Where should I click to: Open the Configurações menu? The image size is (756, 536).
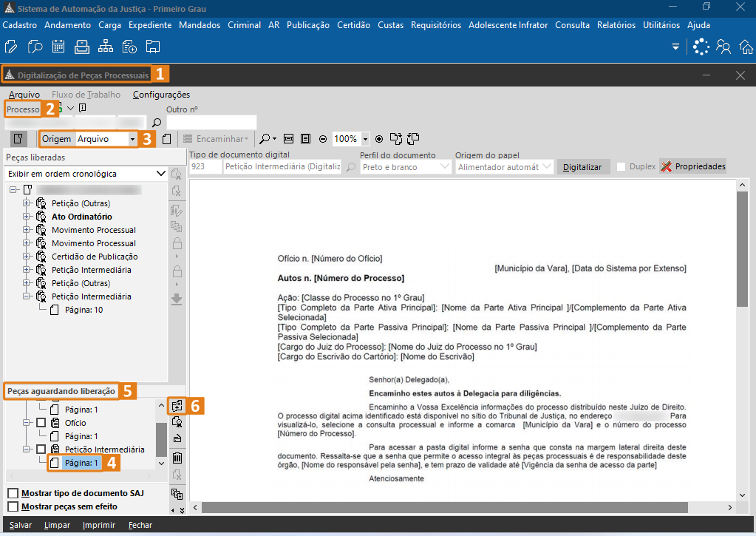click(x=162, y=95)
